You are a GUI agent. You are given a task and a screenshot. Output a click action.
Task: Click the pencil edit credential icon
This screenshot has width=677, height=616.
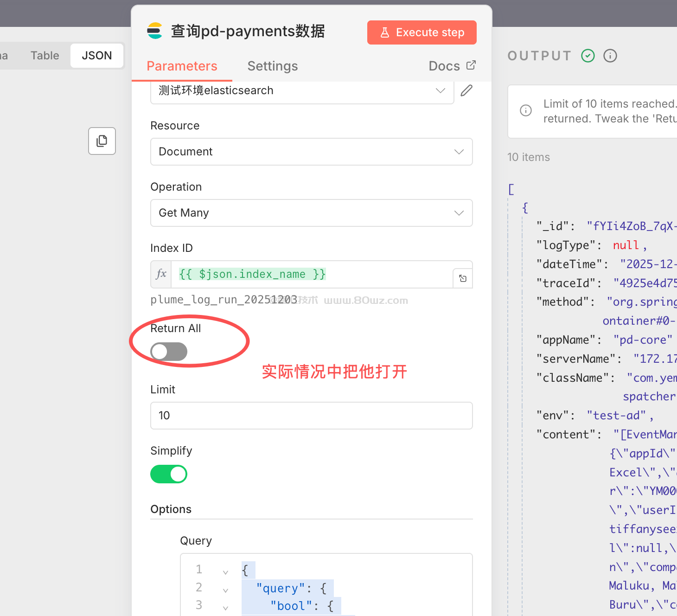tap(466, 90)
